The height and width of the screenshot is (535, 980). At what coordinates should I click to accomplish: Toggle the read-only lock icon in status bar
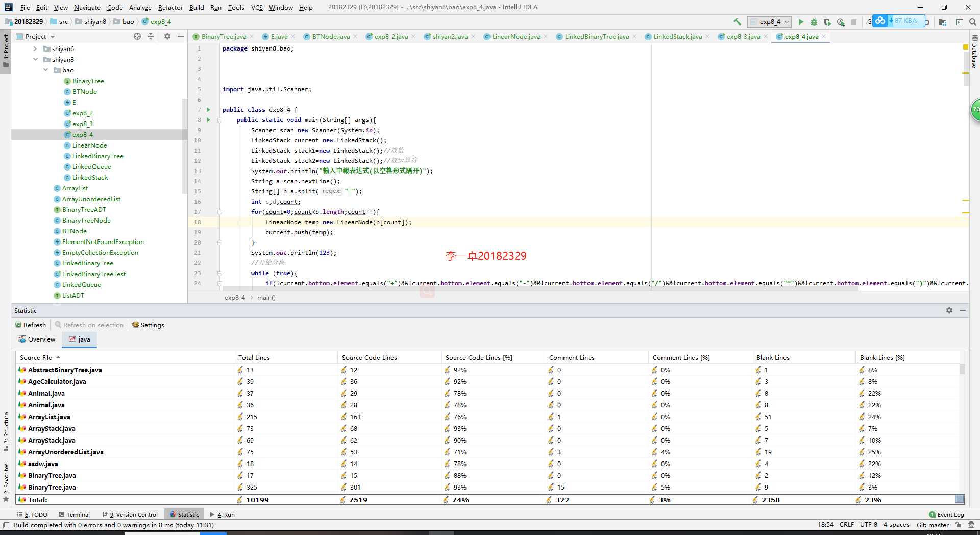959,525
